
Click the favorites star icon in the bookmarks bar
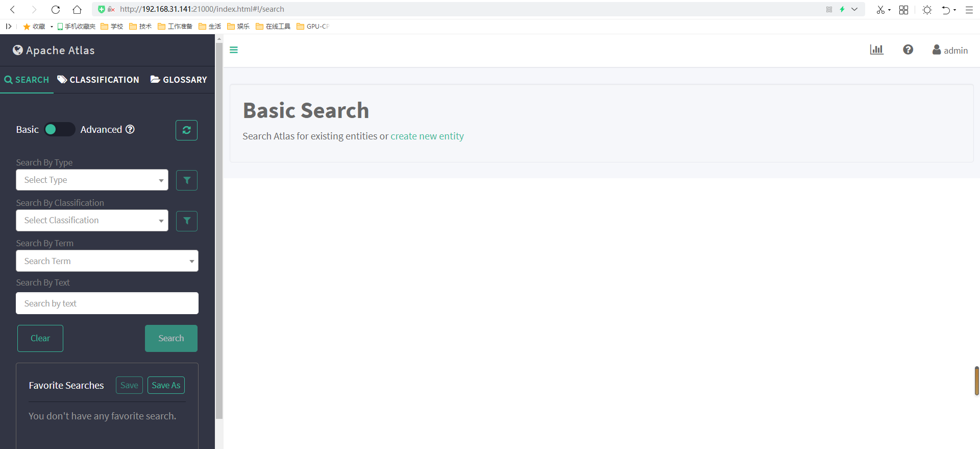pyautogui.click(x=27, y=27)
